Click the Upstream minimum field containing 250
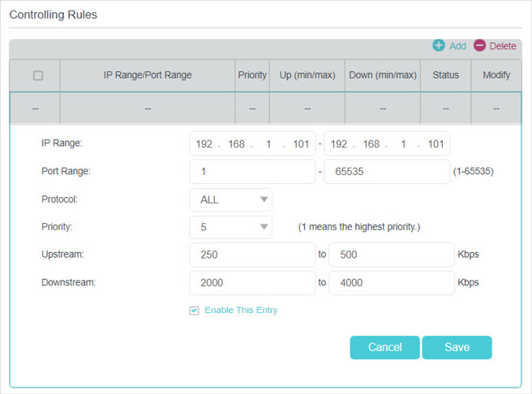532x394 pixels. 252,255
